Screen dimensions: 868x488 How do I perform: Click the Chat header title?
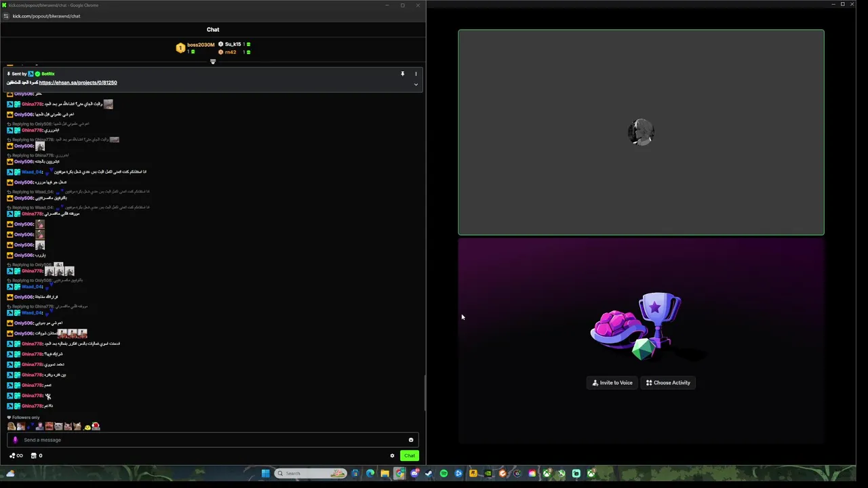click(x=213, y=30)
